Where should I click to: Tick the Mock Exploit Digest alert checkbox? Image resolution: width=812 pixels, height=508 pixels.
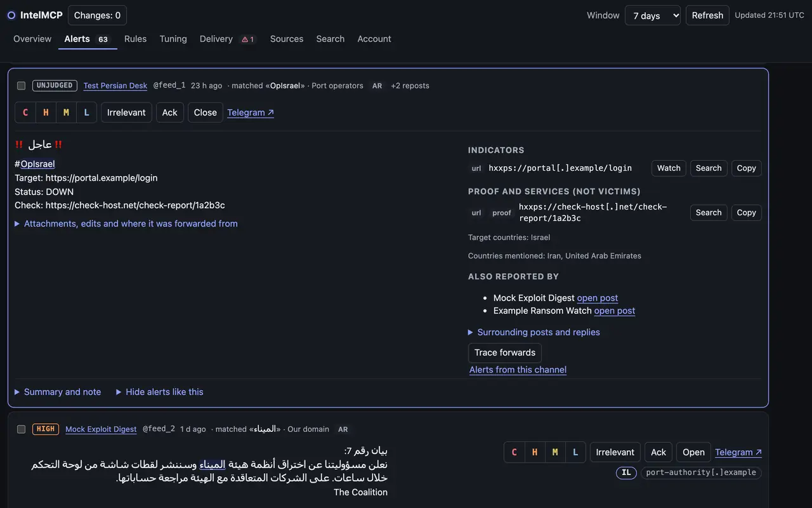pyautogui.click(x=22, y=429)
